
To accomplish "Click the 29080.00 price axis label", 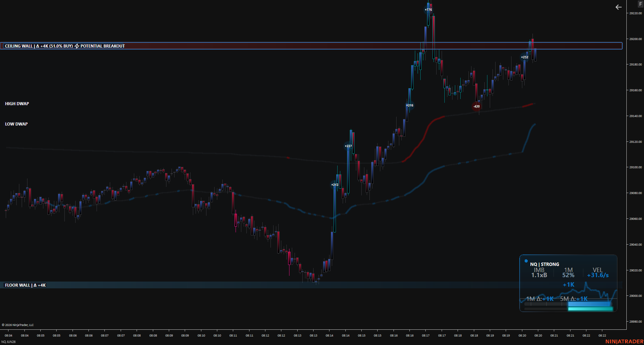I will [x=636, y=193].
